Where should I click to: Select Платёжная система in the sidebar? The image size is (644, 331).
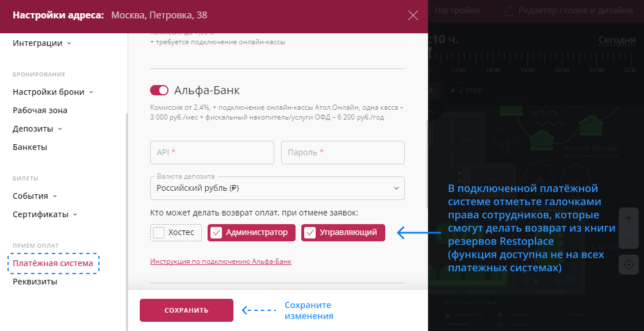[53, 263]
